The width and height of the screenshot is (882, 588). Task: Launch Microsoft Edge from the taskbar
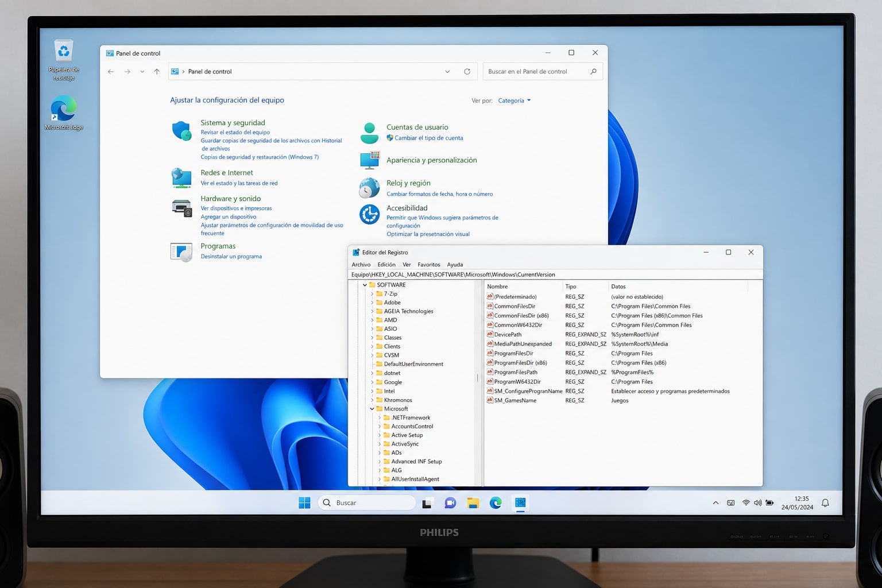(496, 503)
